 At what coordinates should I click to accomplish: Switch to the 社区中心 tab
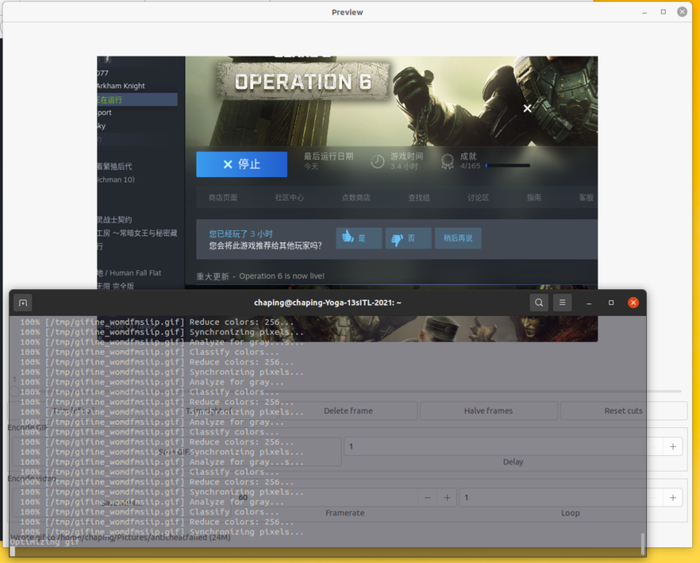pyautogui.click(x=289, y=198)
